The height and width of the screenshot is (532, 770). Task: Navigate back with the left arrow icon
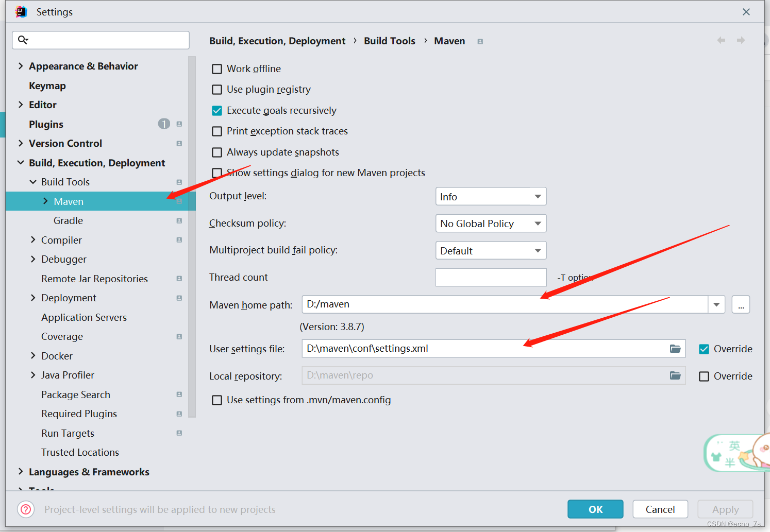pos(721,40)
